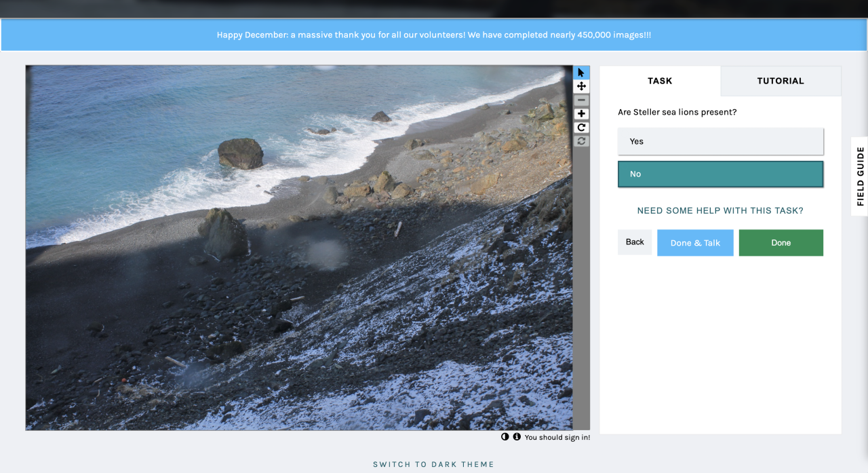Click the Happy December announcement banner text
Viewport: 868px width, 473px height.
434,35
